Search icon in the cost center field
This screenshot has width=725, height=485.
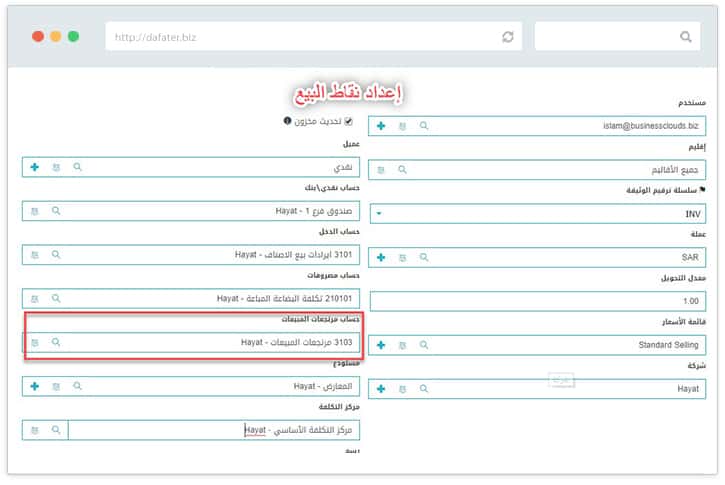click(x=56, y=430)
